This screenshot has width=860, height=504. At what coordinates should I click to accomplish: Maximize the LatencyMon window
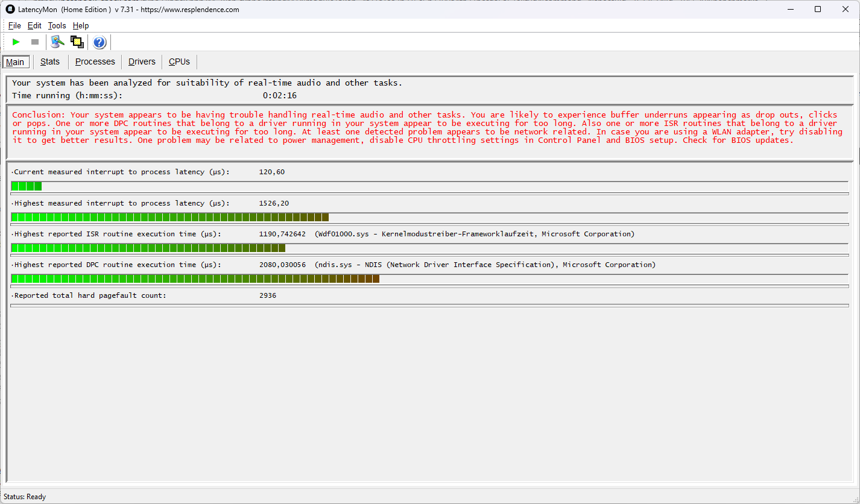tap(818, 9)
